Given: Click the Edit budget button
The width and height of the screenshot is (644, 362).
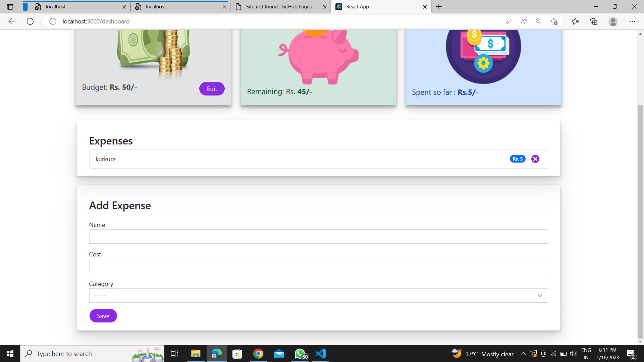Looking at the screenshot, I should click(212, 88).
